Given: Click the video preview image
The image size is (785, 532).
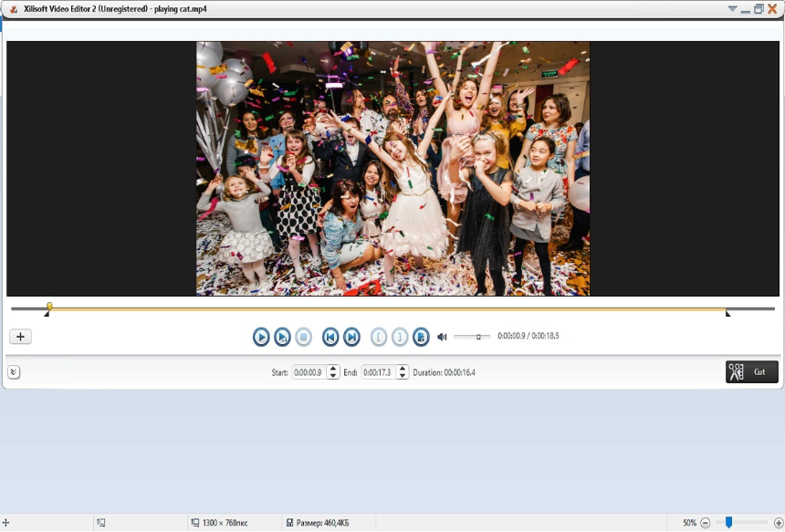Looking at the screenshot, I should 393,169.
